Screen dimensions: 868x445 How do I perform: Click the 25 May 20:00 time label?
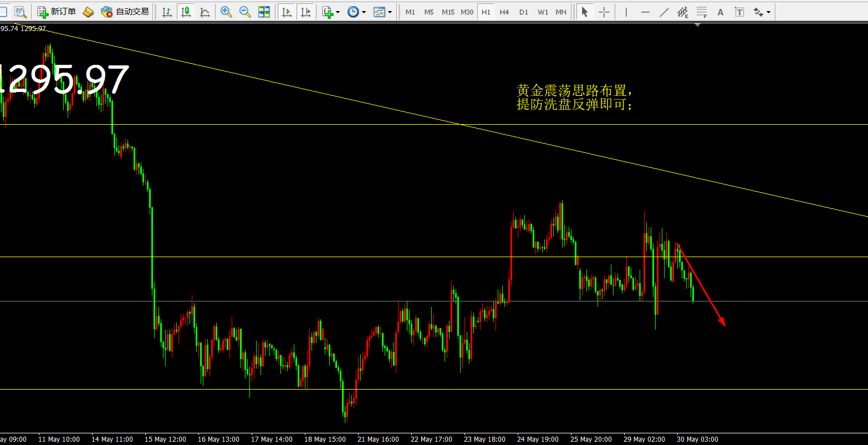[x=591, y=439]
